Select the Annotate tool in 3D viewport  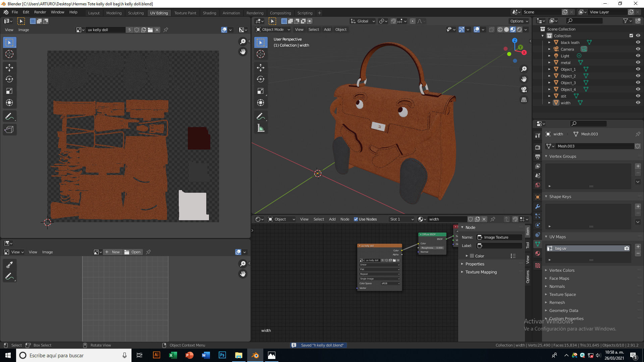pos(261,117)
